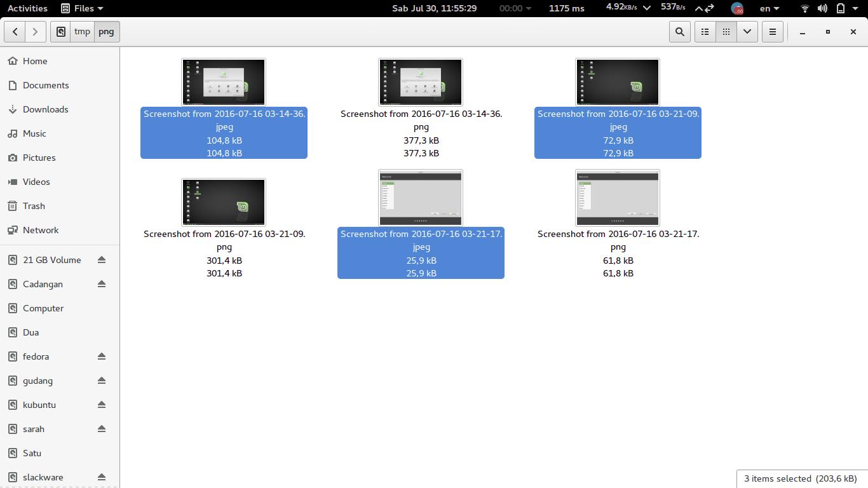The width and height of the screenshot is (868, 488).
Task: Go back using the navigation arrow
Action: (15, 31)
